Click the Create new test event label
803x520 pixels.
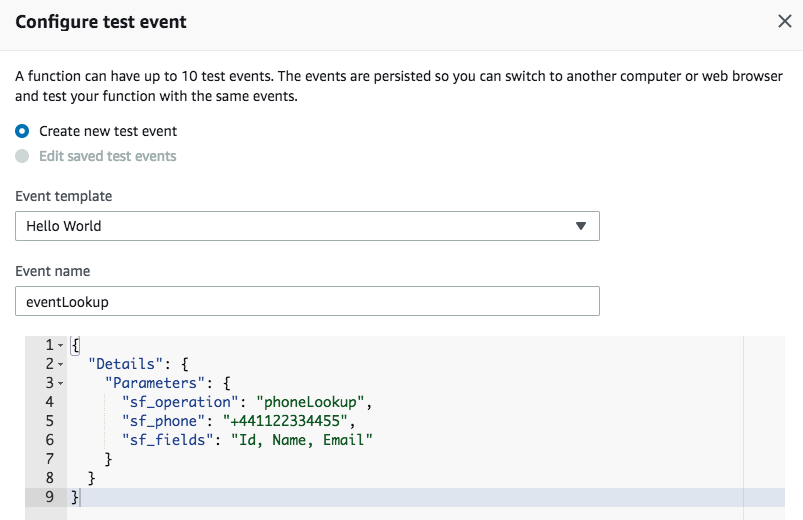[x=108, y=131]
